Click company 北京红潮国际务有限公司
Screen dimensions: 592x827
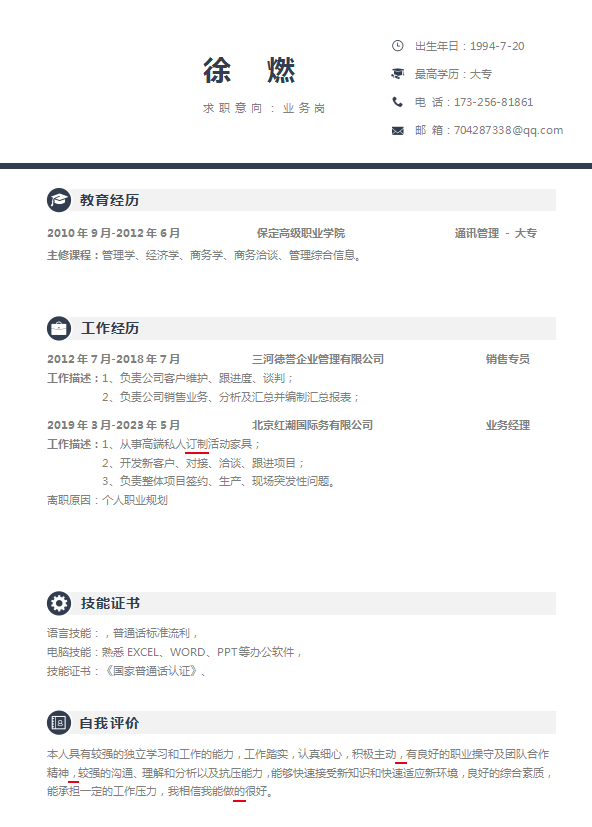pyautogui.click(x=312, y=425)
